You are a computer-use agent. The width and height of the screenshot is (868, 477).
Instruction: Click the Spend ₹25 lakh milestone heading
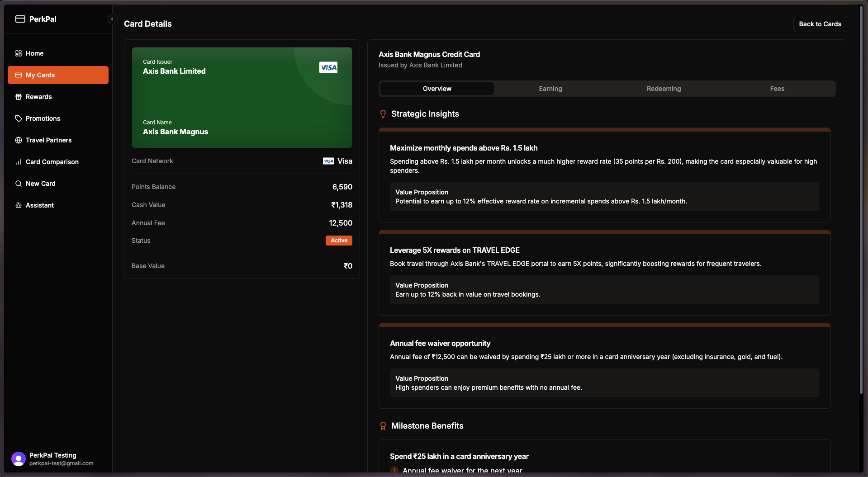[459, 456]
